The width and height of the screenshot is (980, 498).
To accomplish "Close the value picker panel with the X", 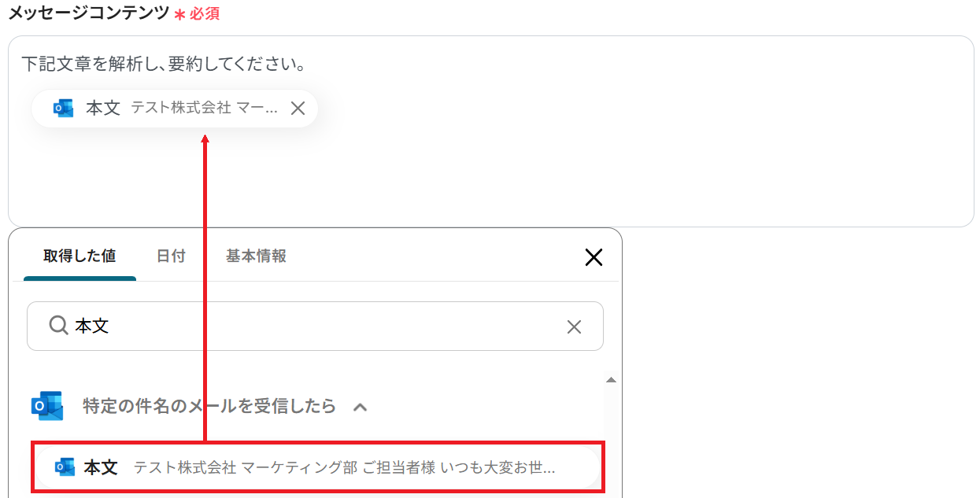I will point(594,256).
